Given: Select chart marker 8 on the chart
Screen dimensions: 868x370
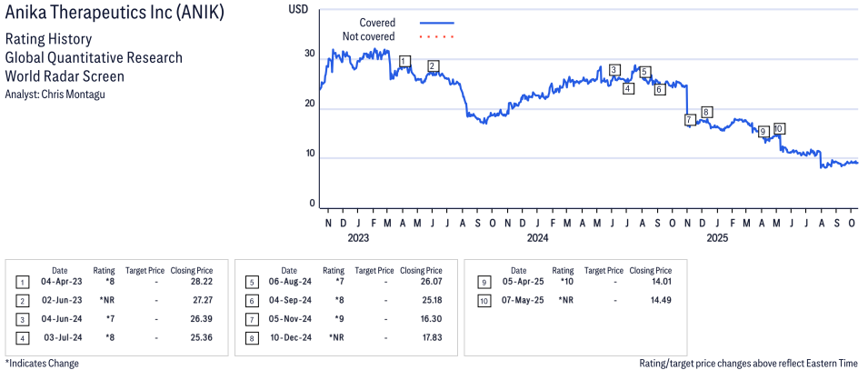Looking at the screenshot, I should [x=706, y=112].
